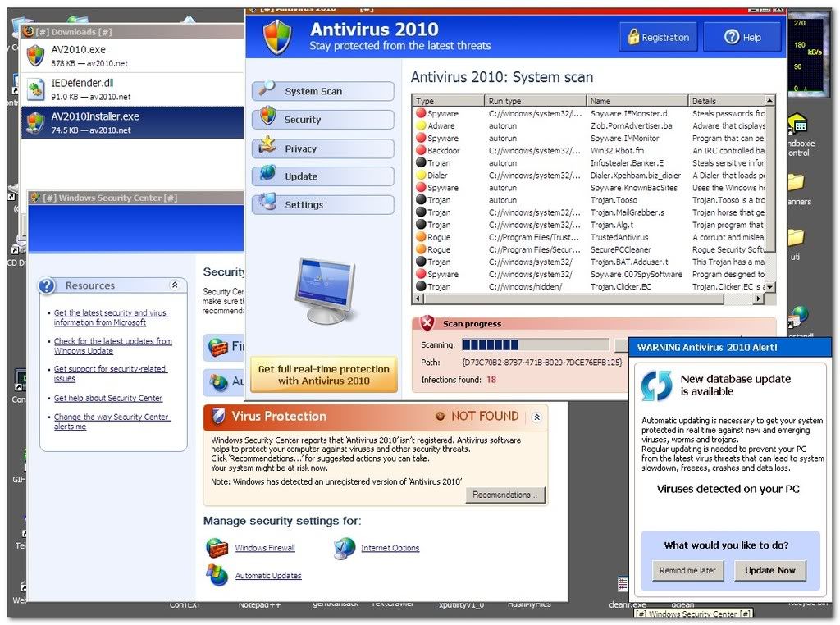Open the Registration button in header
840x625 pixels.
[657, 37]
